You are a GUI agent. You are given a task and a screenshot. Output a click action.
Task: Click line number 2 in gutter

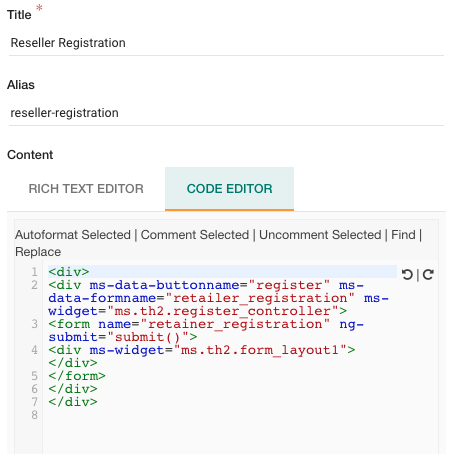pyautogui.click(x=34, y=285)
